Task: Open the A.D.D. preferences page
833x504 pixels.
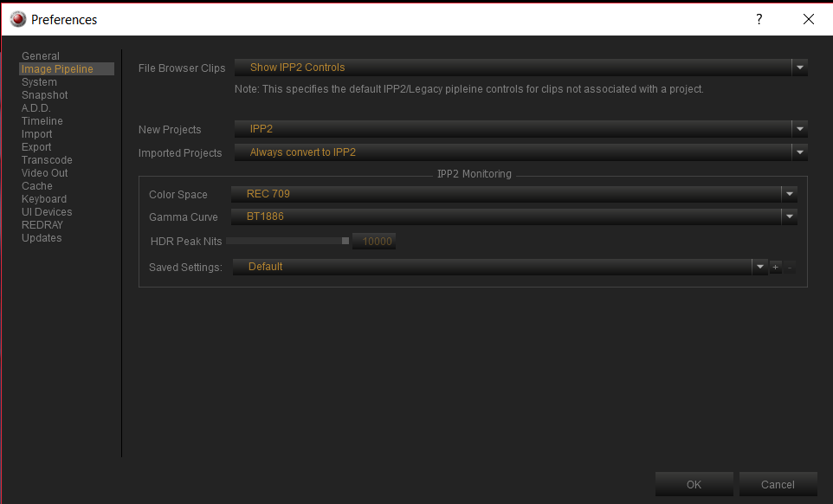Action: click(x=36, y=107)
